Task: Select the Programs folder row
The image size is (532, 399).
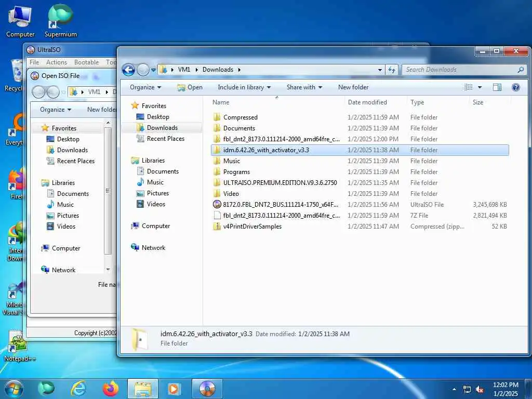Action: (360, 172)
